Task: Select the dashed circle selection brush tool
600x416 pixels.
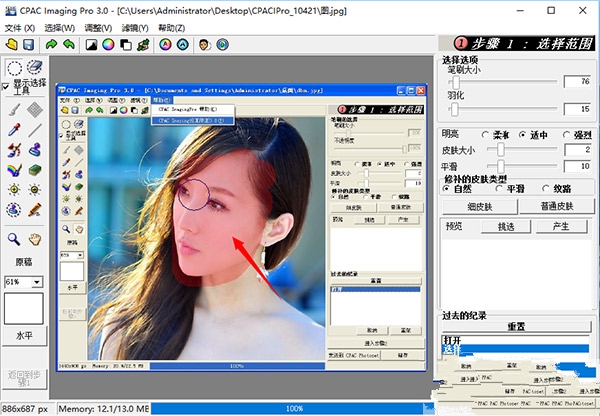Action: click(14, 68)
